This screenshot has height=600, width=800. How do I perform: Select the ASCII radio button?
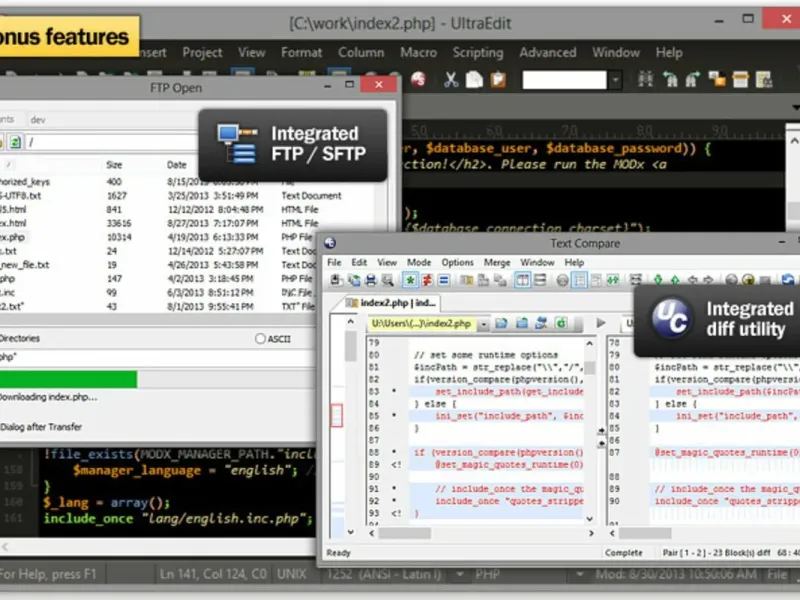[261, 339]
